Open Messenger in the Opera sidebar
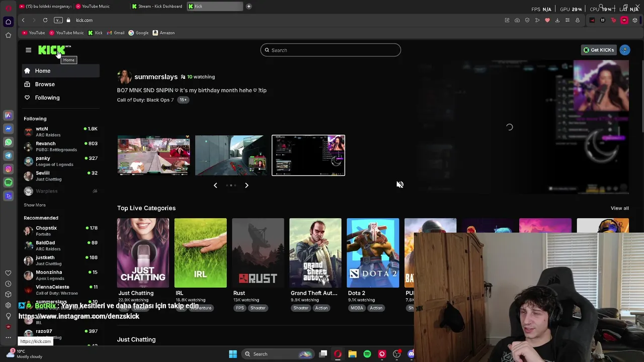Viewport: 644px width, 362px height. click(x=8, y=129)
